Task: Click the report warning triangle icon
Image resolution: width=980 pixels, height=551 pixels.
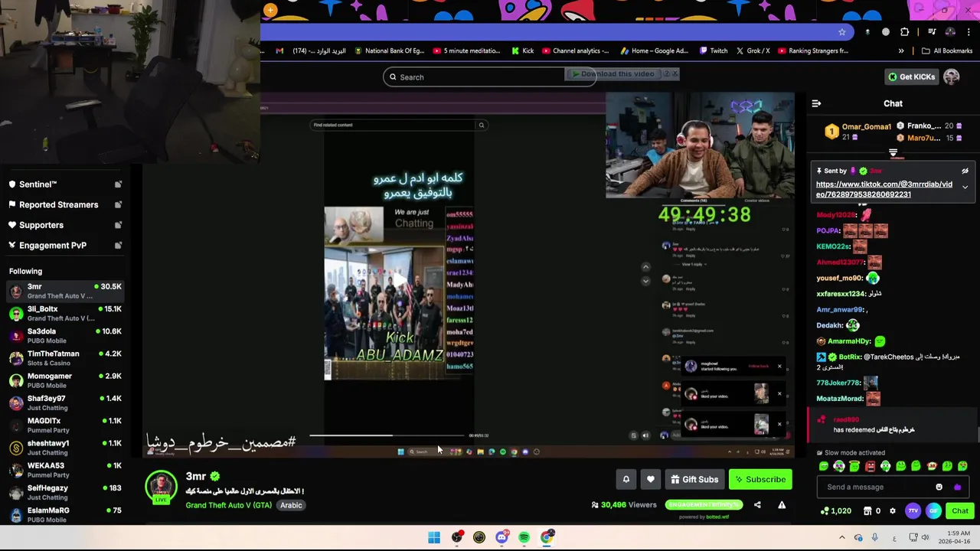Action: coord(782,505)
